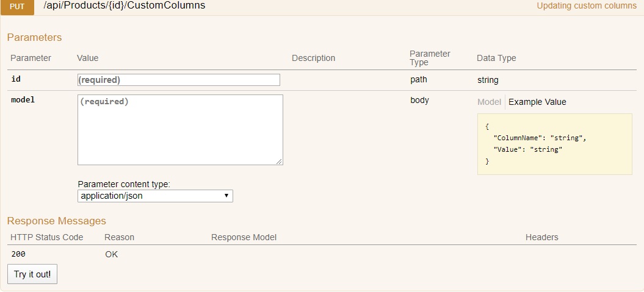Click the yellow example JSON box

pyautogui.click(x=554, y=144)
